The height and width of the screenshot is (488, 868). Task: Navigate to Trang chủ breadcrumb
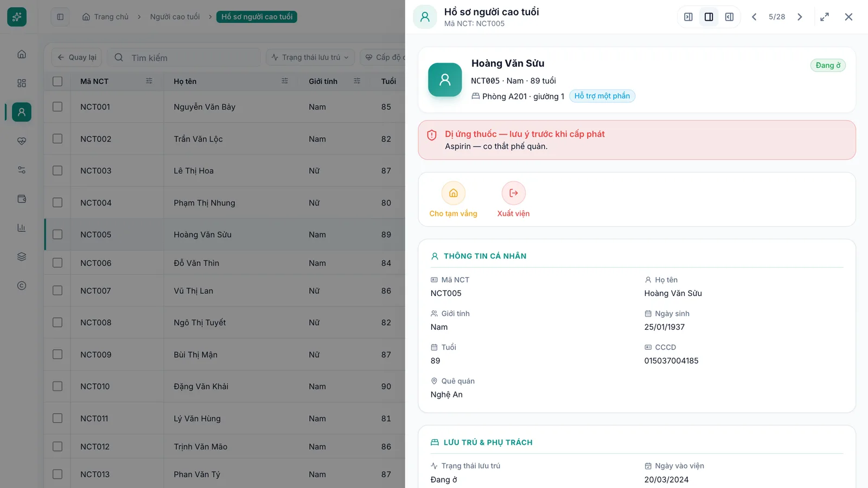point(106,17)
